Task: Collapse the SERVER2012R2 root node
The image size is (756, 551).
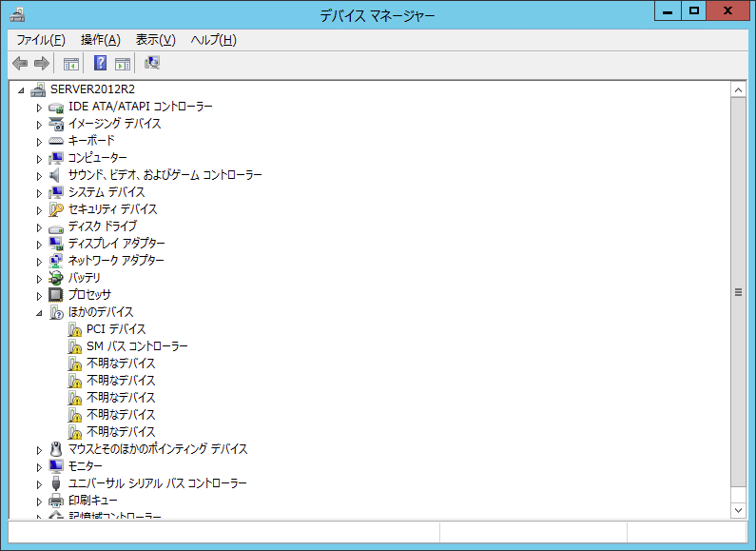Action: [x=21, y=90]
